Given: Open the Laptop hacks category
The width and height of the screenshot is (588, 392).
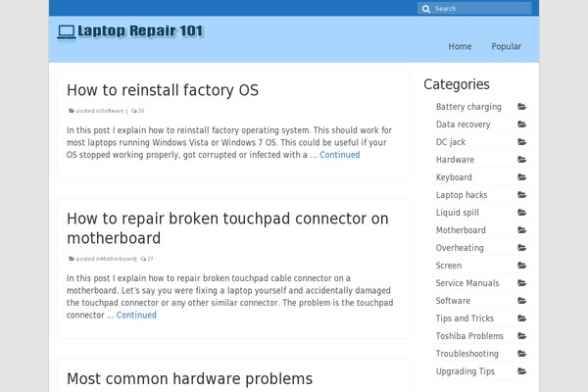Looking at the screenshot, I should 462,195.
